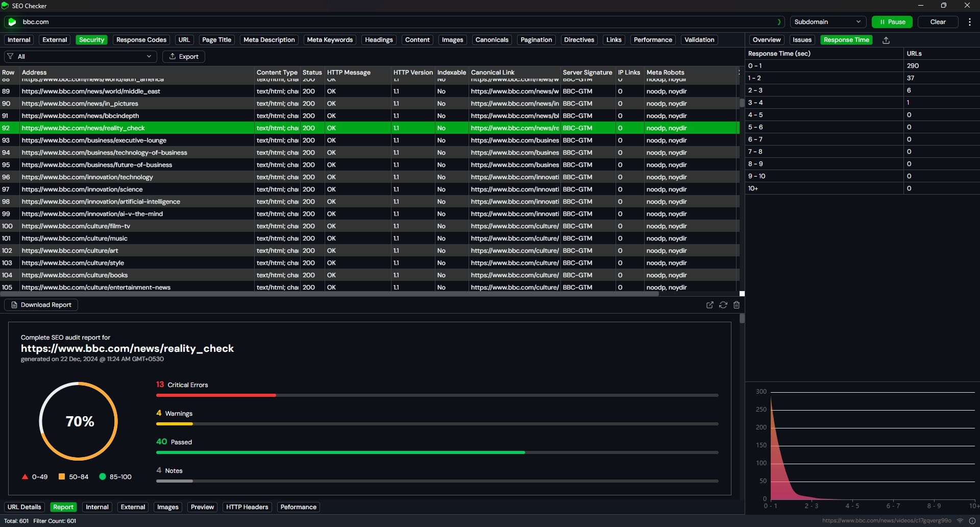Click the refresh report icon

click(x=723, y=305)
